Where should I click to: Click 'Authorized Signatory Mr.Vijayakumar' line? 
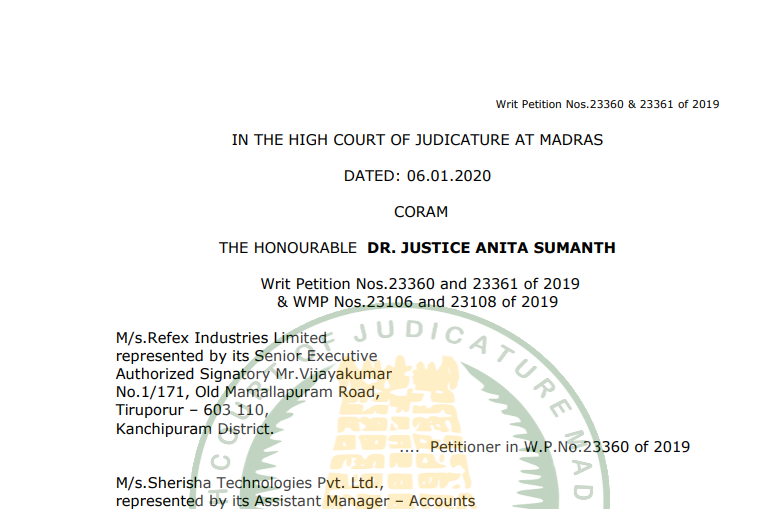pos(254,374)
